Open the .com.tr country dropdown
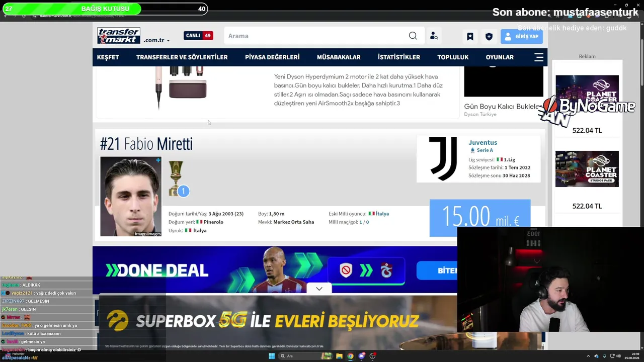Image resolution: width=644 pixels, height=362 pixels. point(156,40)
